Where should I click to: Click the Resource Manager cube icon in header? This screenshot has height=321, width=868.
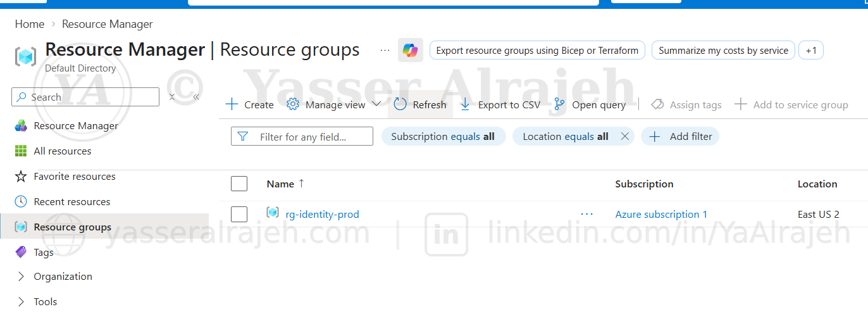pyautogui.click(x=25, y=56)
